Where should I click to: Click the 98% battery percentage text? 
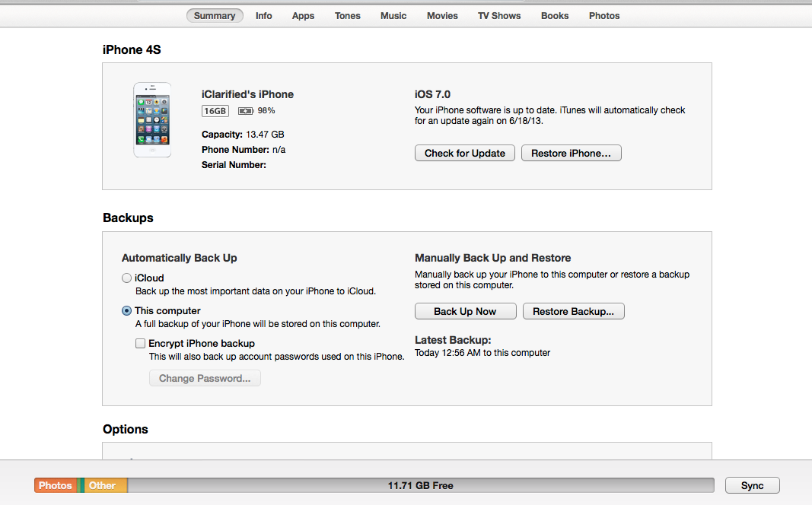pyautogui.click(x=266, y=111)
